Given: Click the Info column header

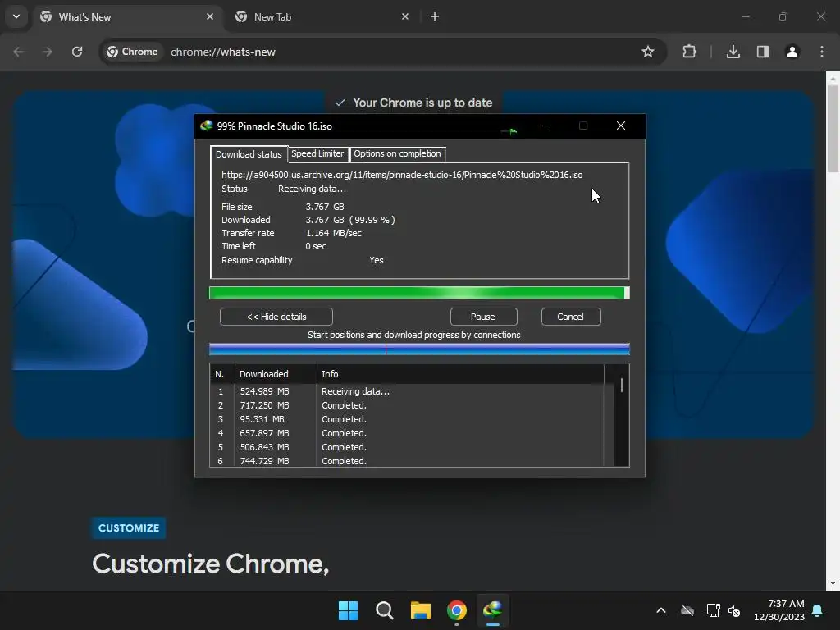Looking at the screenshot, I should tap(460, 374).
